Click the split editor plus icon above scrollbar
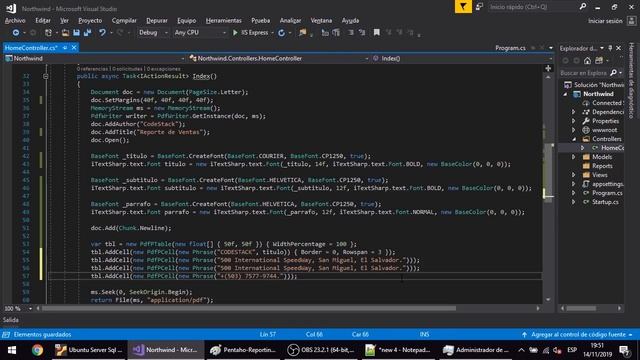 point(548,68)
